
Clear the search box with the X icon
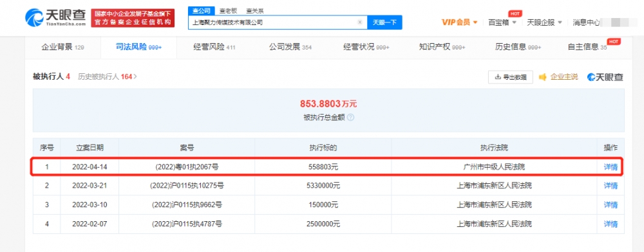pyautogui.click(x=360, y=22)
